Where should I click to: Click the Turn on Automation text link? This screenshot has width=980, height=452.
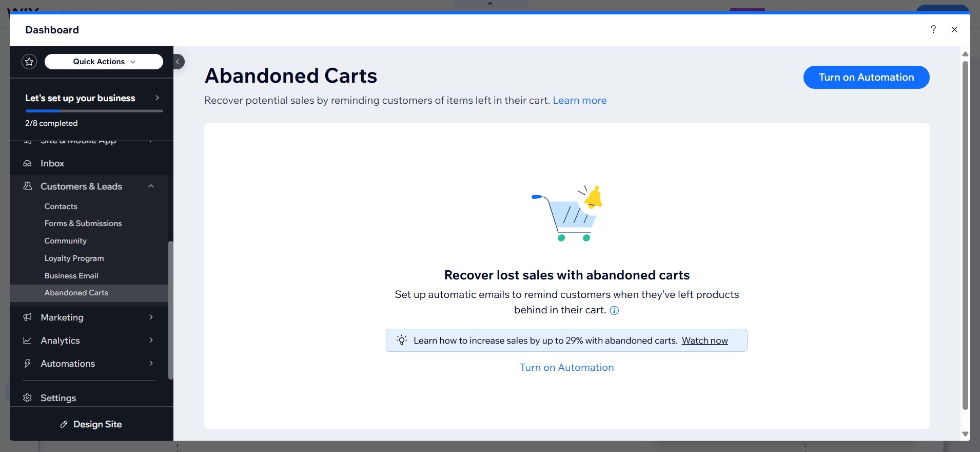click(x=566, y=367)
